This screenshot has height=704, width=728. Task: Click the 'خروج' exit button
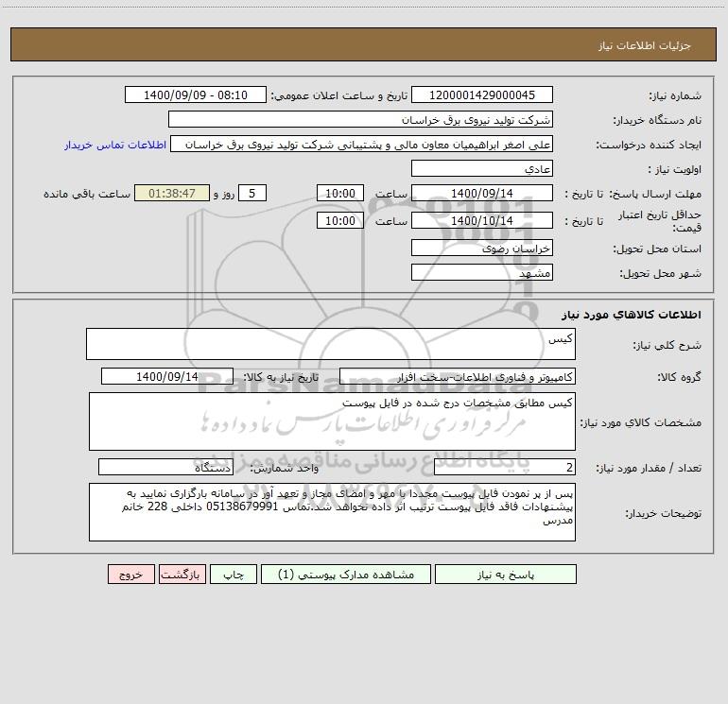pos(130,575)
